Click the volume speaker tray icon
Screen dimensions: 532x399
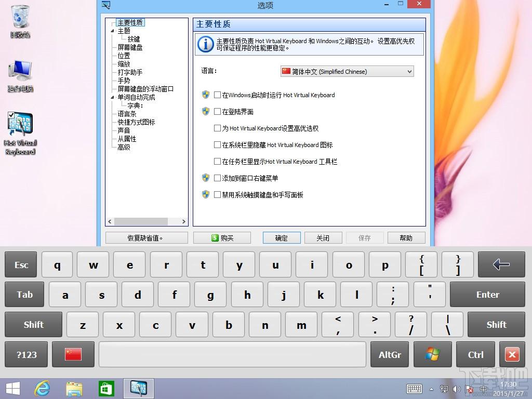(x=457, y=389)
